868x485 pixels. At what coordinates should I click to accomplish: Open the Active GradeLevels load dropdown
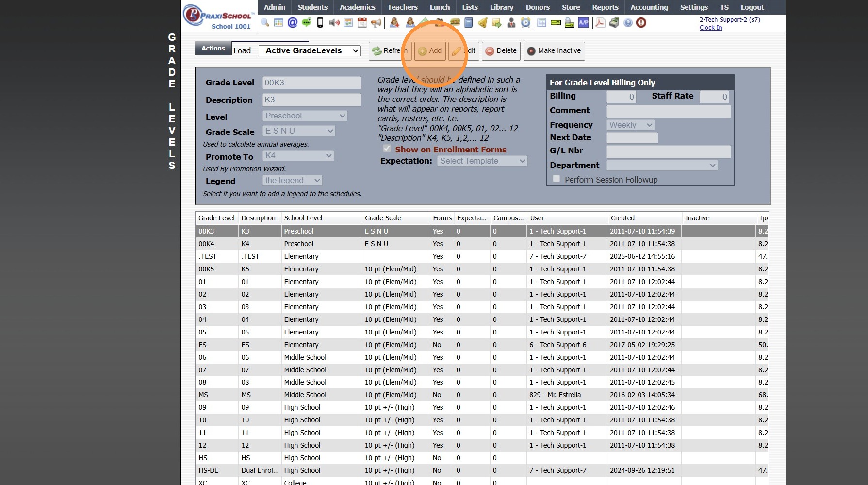pos(310,50)
